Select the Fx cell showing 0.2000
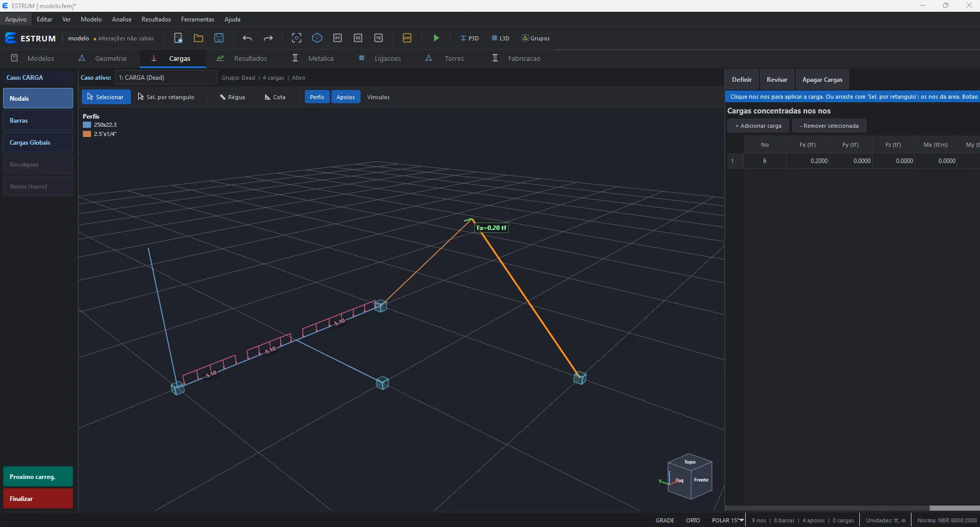980x527 pixels. 808,161
